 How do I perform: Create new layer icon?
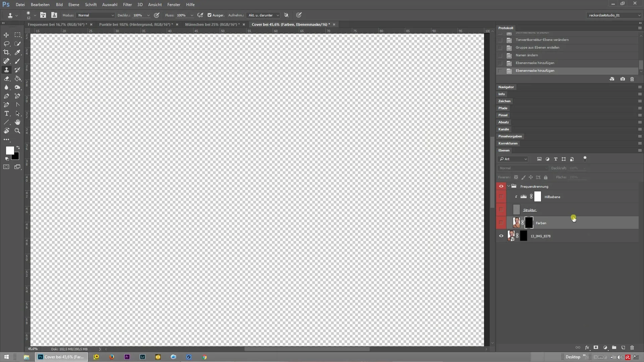point(623,348)
